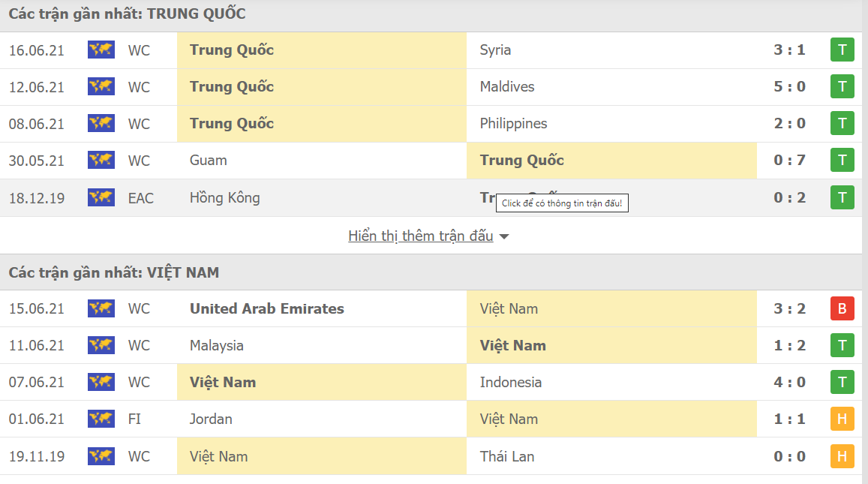868x484 pixels.
Task: Click the world flag icon beside Maldives match
Action: coord(101,87)
